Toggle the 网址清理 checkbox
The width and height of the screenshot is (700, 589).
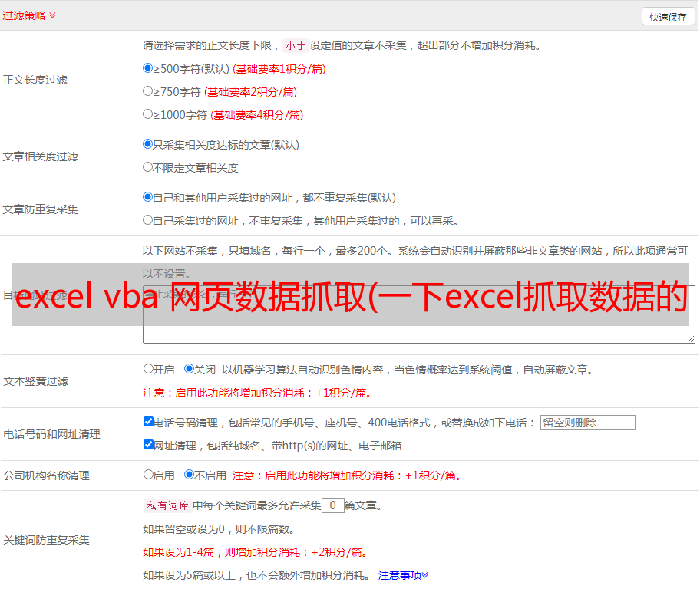pos(148,444)
